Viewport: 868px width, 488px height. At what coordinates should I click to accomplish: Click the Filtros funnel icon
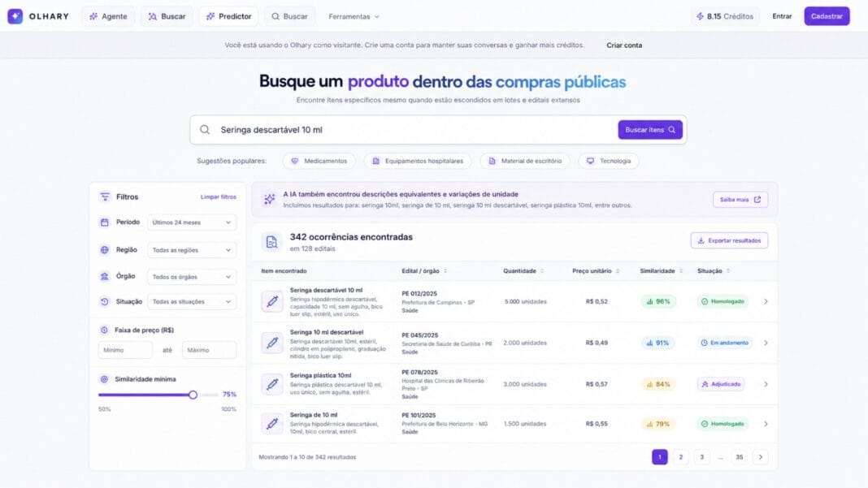[105, 197]
